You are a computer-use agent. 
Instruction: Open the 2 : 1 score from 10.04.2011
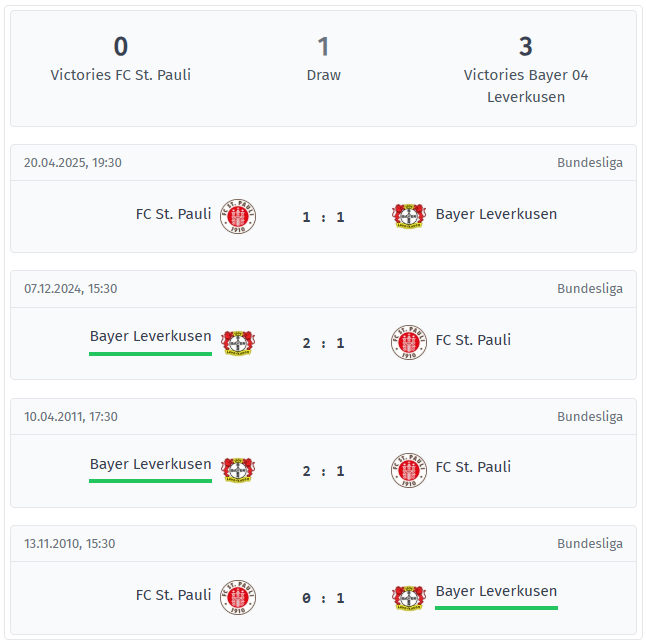coord(323,471)
